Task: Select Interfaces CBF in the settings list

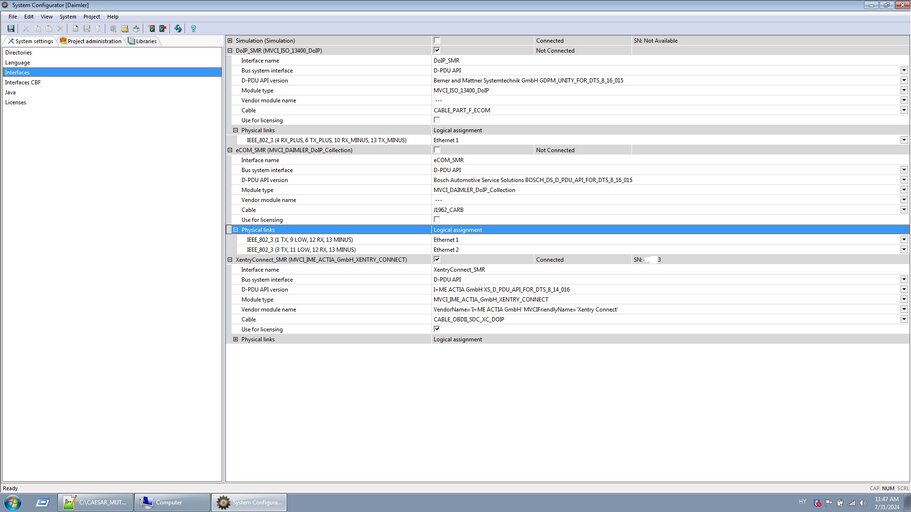Action: pos(112,83)
